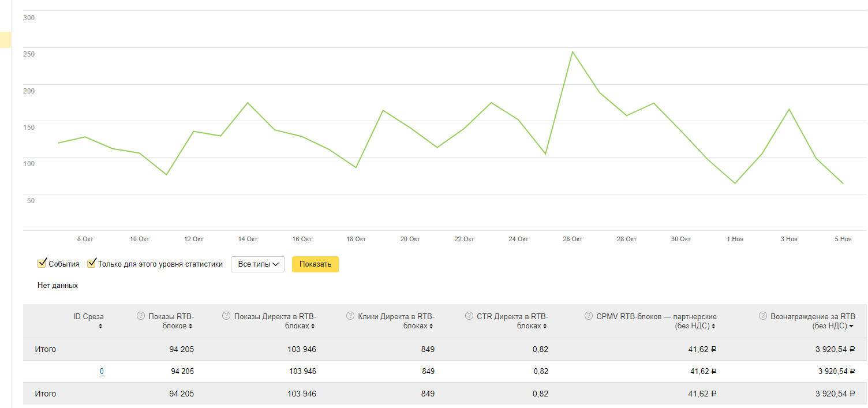
Task: Click sort arrows next to "Показы RTB-блоков"
Action: (190, 326)
